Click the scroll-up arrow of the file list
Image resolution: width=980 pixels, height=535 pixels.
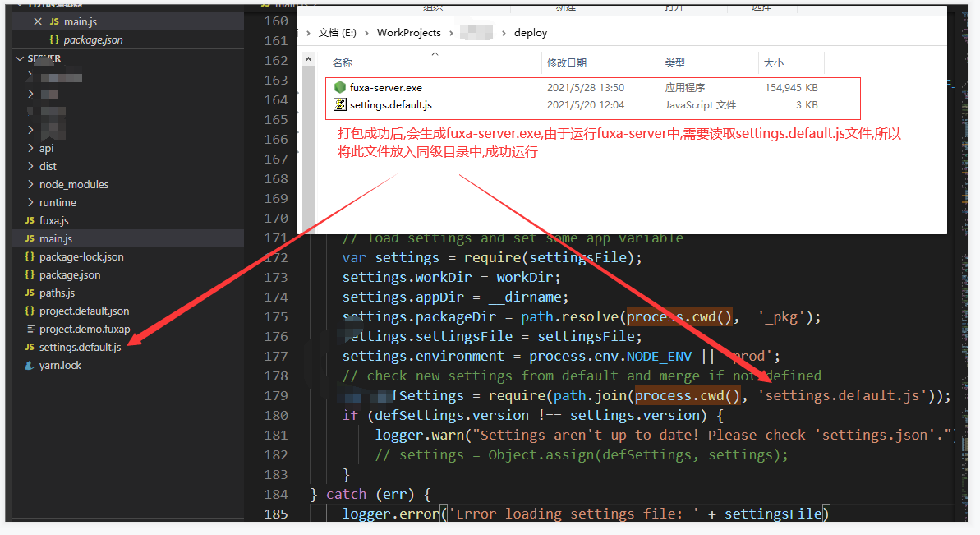coord(308,59)
